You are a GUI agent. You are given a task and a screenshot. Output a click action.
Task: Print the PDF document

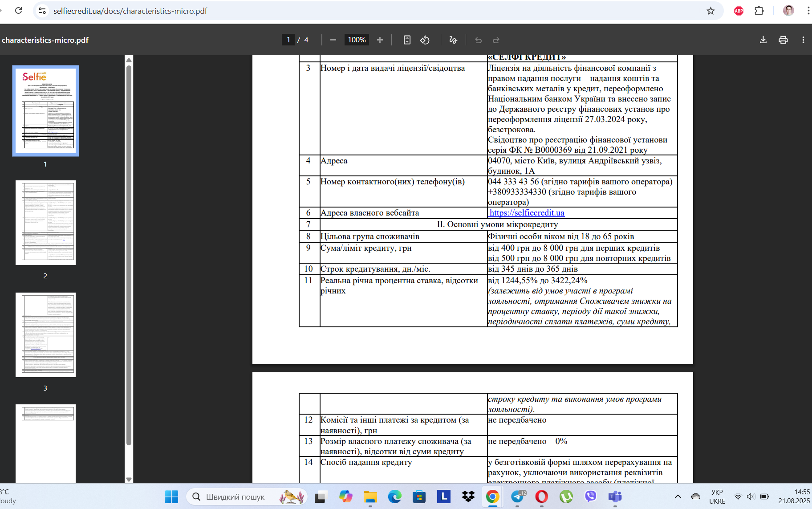click(x=783, y=40)
